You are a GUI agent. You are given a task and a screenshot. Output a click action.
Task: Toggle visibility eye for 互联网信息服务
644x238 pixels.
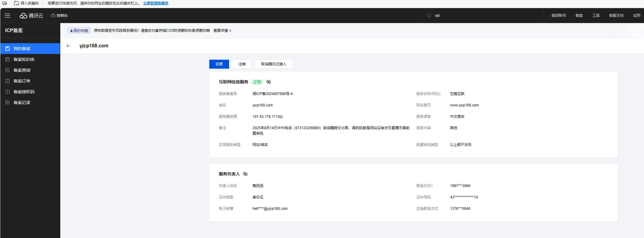tap(269, 82)
